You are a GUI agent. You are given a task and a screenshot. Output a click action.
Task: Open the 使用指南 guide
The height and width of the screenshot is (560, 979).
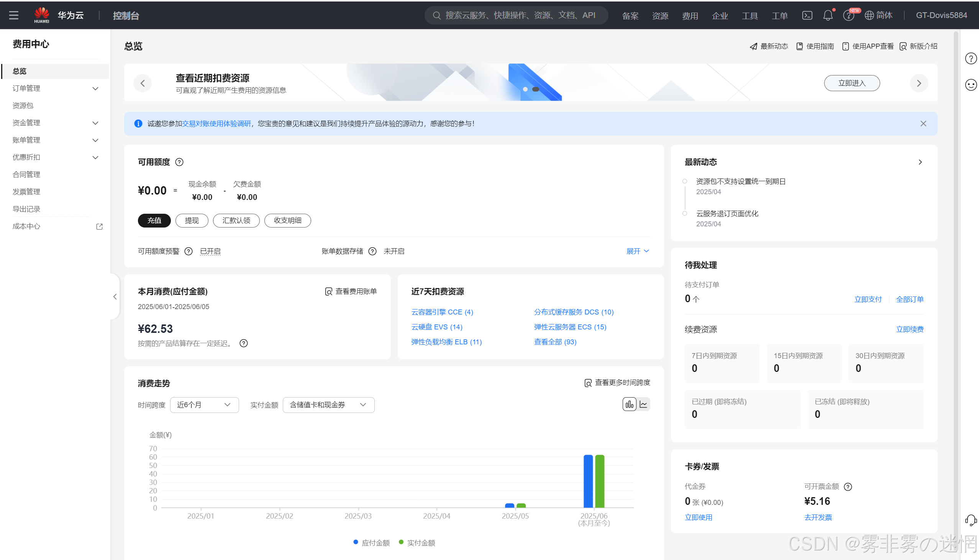click(815, 46)
